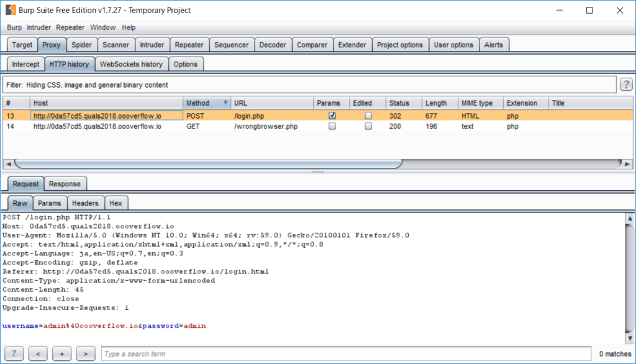Switch to the Alerts tab

pos(494,45)
